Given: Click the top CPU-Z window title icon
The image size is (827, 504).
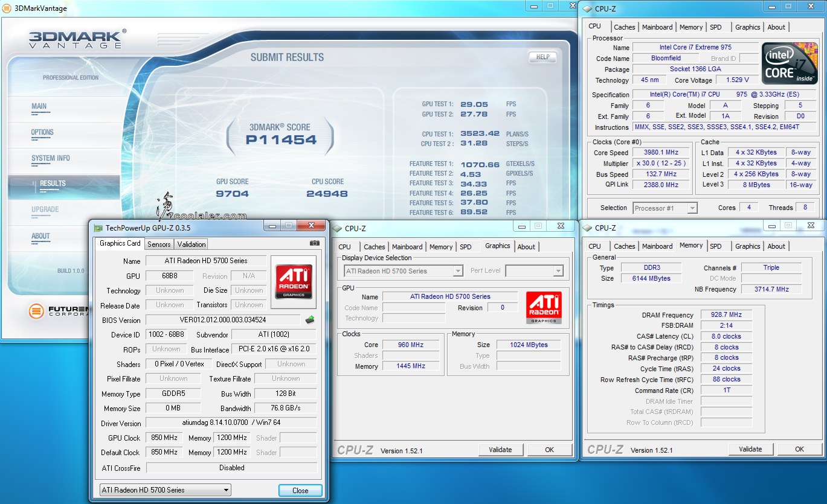Looking at the screenshot, I should 587,9.
